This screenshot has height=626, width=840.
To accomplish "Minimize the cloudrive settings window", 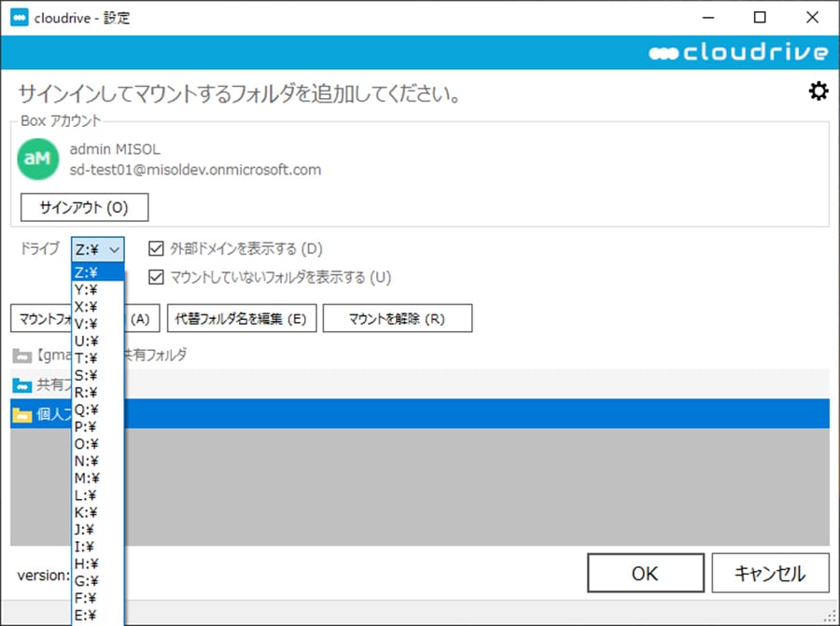I will pyautogui.click(x=708, y=18).
